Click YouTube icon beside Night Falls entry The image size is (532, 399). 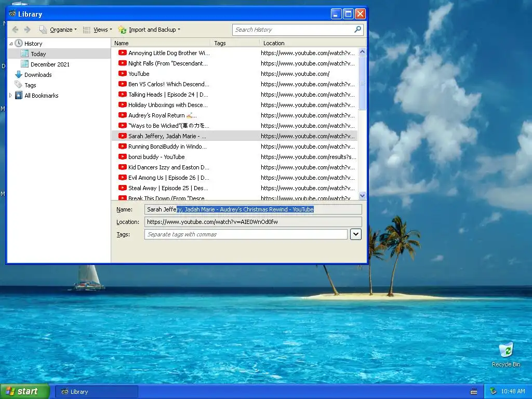click(x=123, y=63)
